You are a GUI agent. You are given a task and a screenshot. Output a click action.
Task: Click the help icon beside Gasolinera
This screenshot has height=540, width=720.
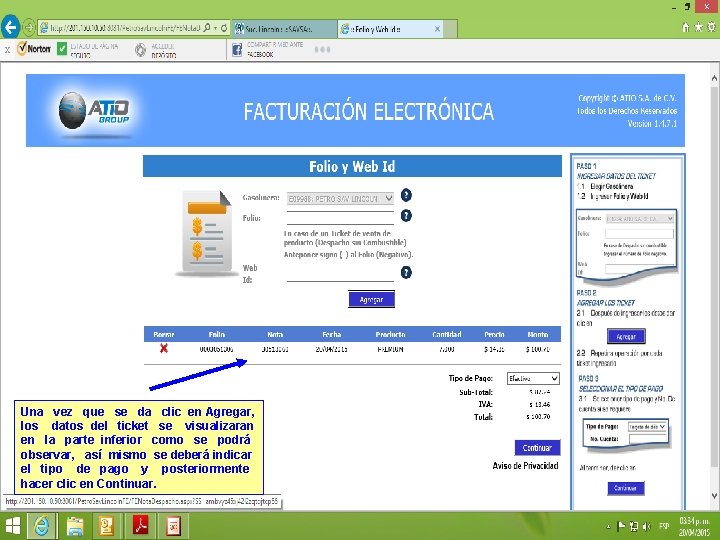(406, 195)
